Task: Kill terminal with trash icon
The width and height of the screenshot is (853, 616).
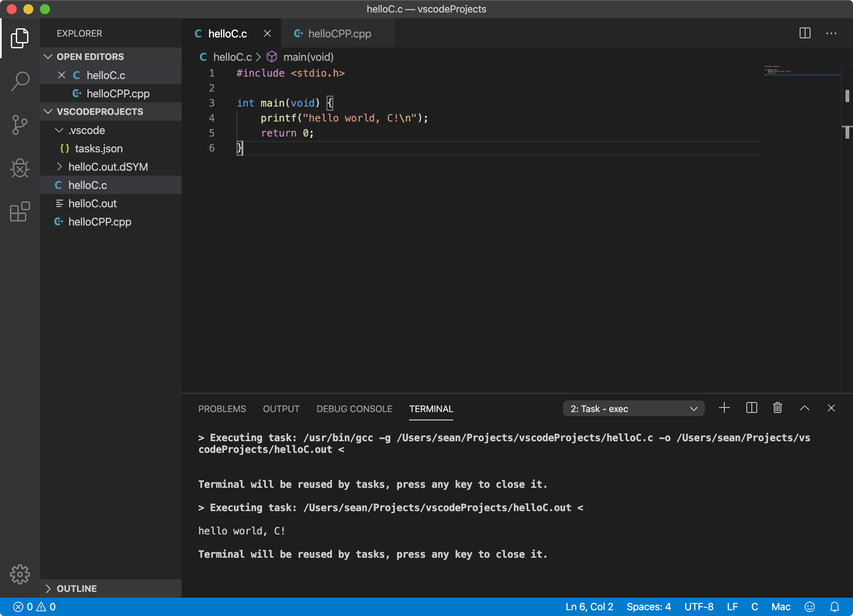Action: [x=777, y=408]
